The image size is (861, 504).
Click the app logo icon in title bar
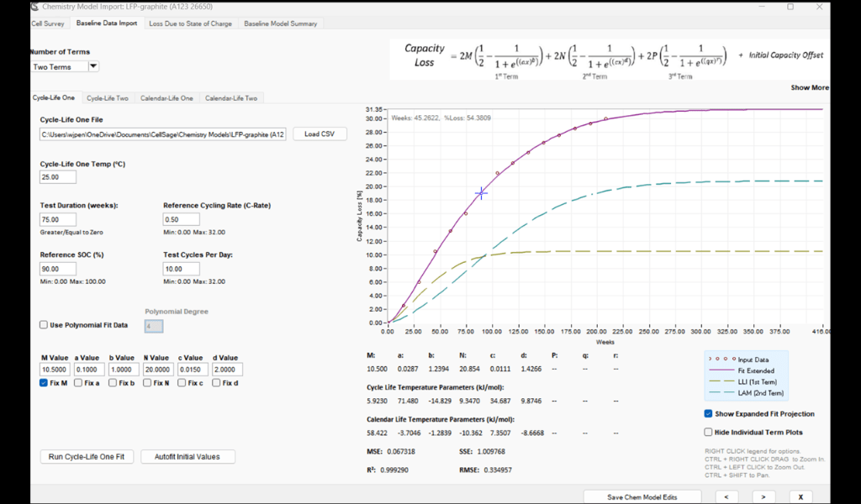pos(34,7)
